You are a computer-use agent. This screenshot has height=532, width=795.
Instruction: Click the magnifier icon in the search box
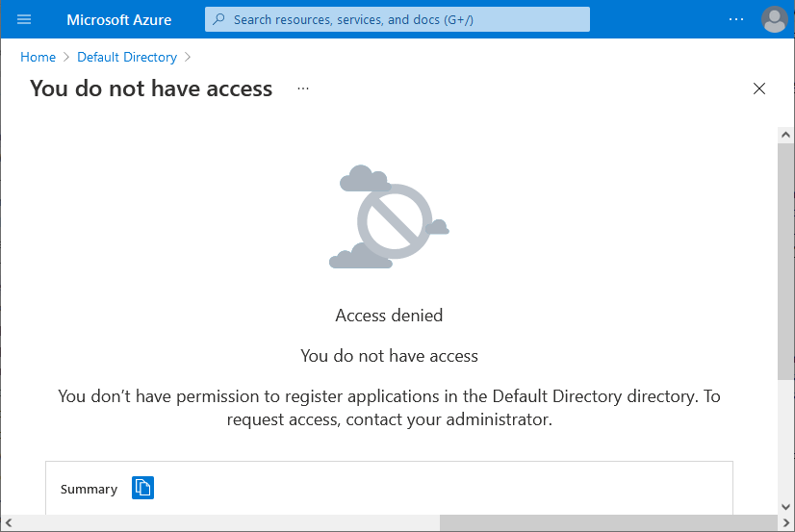tap(218, 19)
